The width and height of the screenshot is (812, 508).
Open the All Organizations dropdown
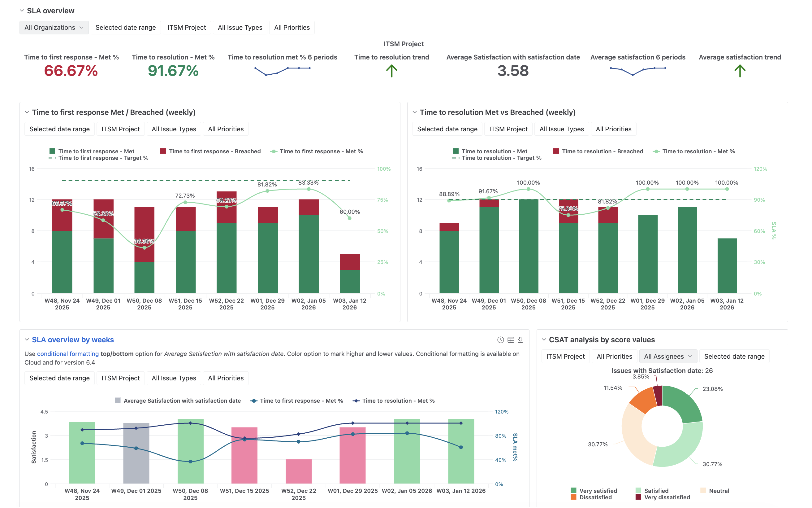(x=54, y=28)
